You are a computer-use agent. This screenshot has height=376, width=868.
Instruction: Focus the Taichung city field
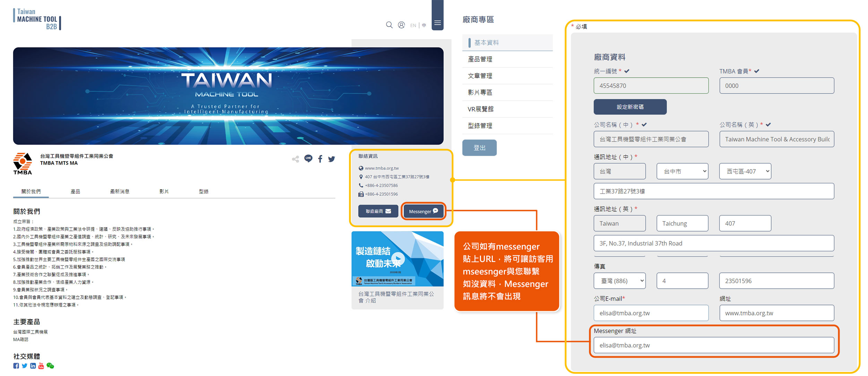coord(682,223)
